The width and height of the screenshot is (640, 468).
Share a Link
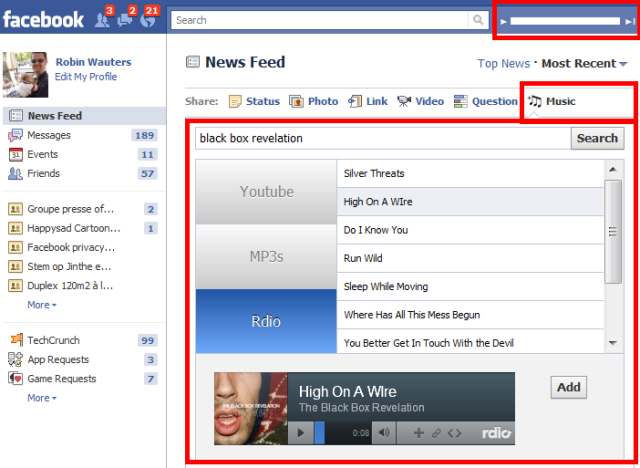point(368,101)
